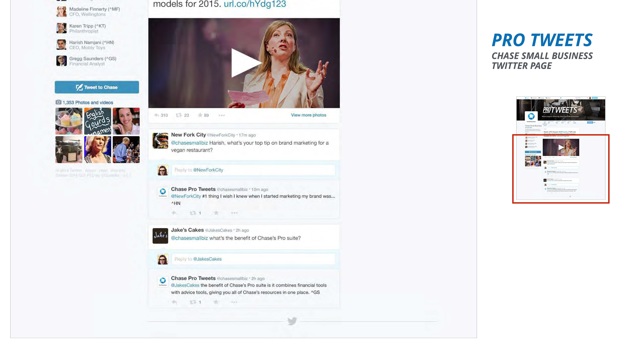The height and width of the screenshot is (351, 644).
Task: Click Harish Namjani's avatar
Action: tap(62, 45)
